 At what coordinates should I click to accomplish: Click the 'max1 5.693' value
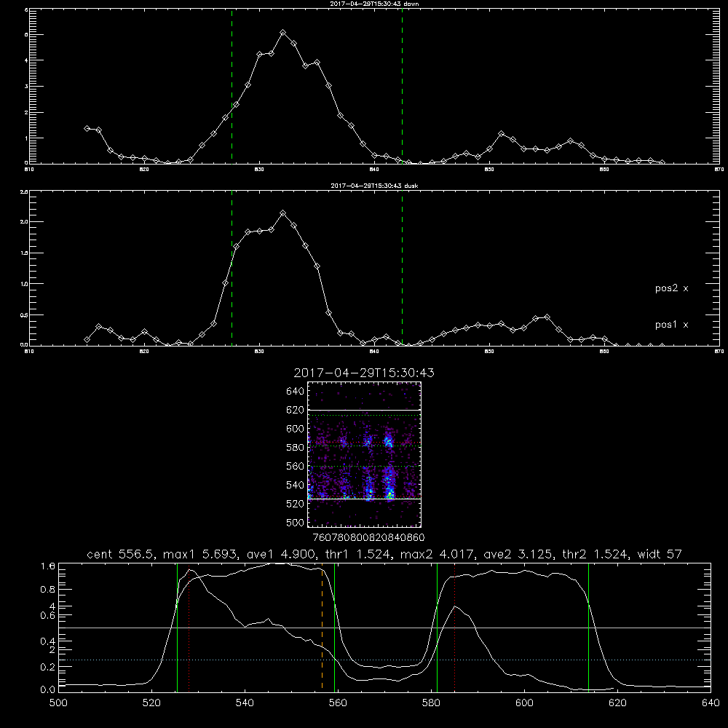[198, 554]
